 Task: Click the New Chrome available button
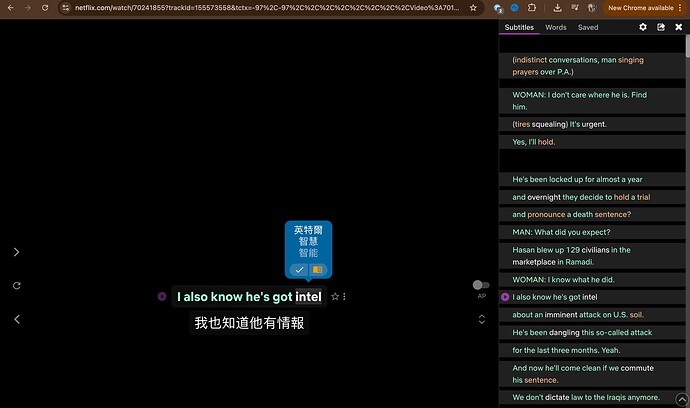tap(641, 7)
